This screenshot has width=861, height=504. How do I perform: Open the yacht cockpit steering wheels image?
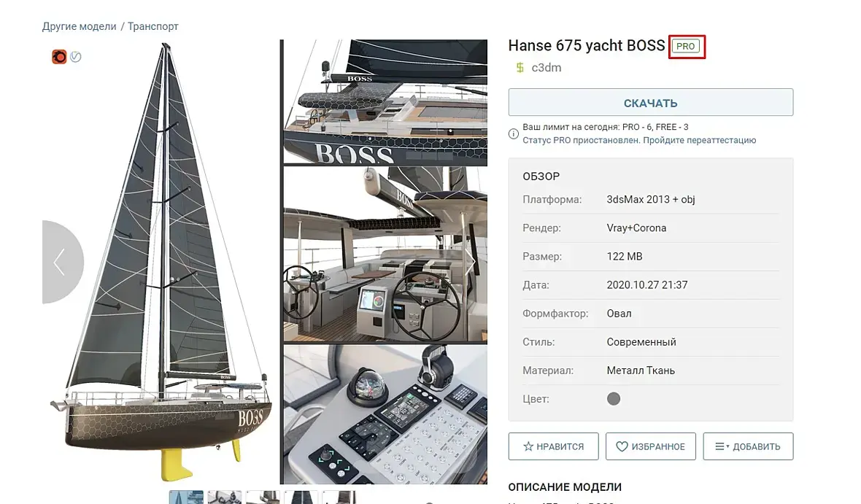[x=385, y=255]
